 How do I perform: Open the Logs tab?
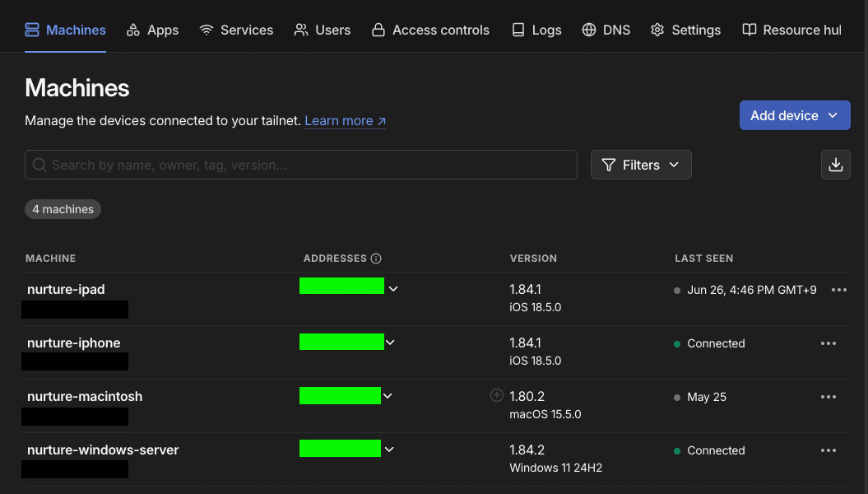pos(536,30)
